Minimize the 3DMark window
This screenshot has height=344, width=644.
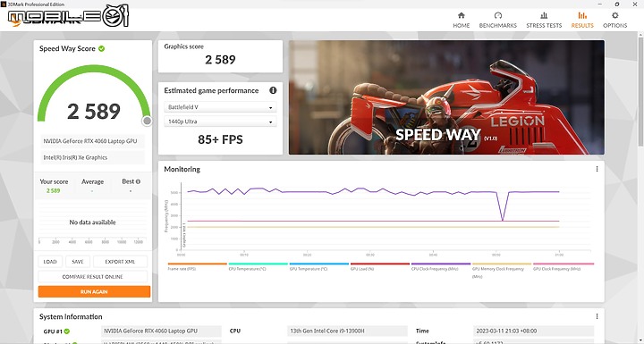click(598, 4)
